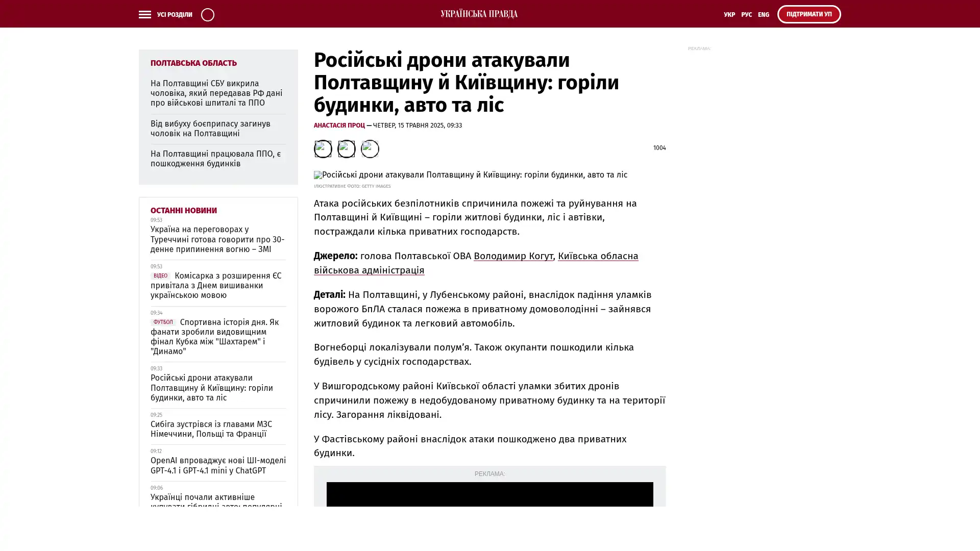Switch language to ENG
This screenshot has width=980, height=551.
pyautogui.click(x=763, y=15)
